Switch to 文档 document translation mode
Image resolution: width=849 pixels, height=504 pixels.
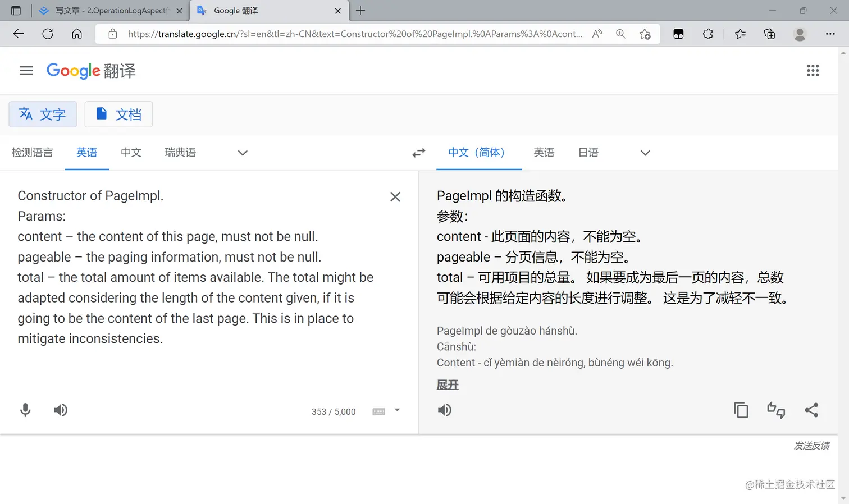coord(118,114)
